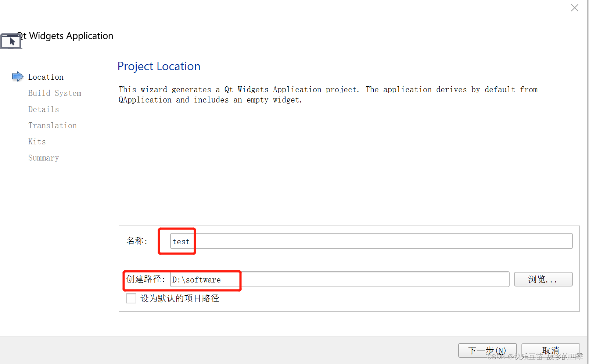Click the Qt Widgets Application title text
Screen dimensions: 589x364
pos(65,36)
